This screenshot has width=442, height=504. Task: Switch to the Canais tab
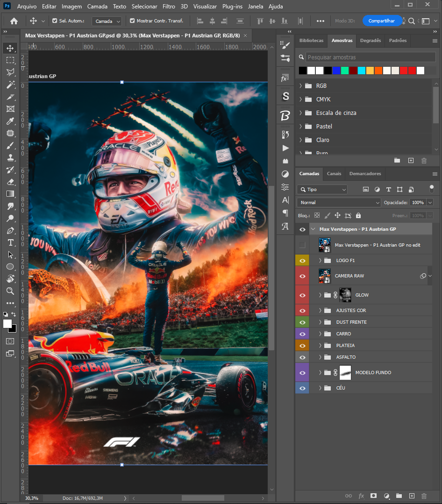(x=334, y=174)
